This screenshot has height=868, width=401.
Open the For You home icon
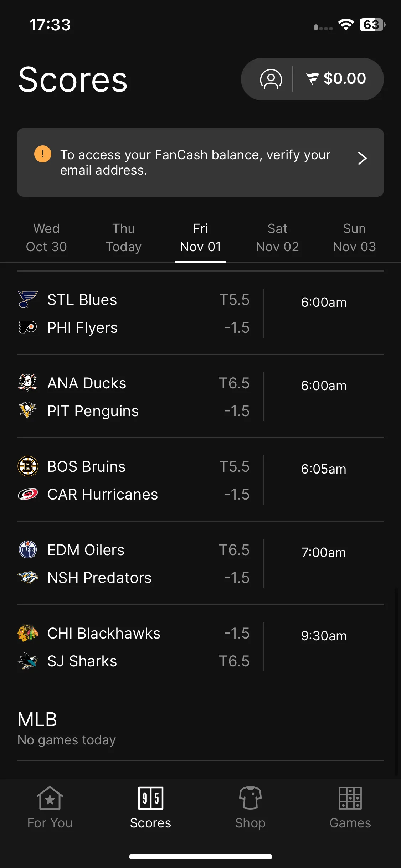50,798
